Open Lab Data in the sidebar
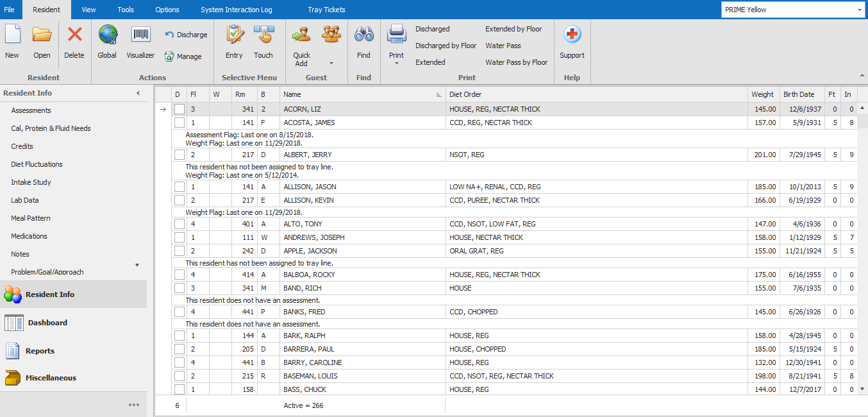Viewport: 868px width, 417px height. pyautogui.click(x=25, y=200)
